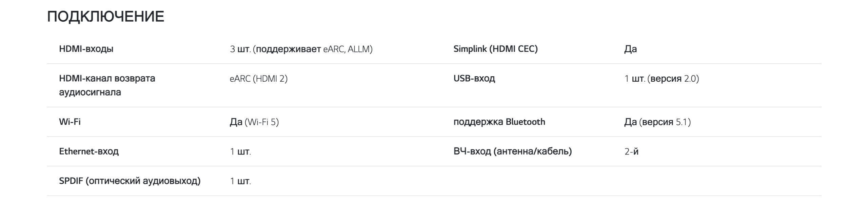The width and height of the screenshot is (868, 205).
Task: Click the 'Да (версия 5.1)' Bluetooth value
Action: [x=657, y=122]
